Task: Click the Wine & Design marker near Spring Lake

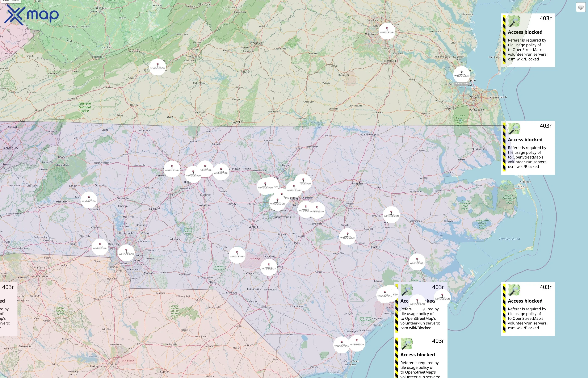Action: pyautogui.click(x=269, y=267)
